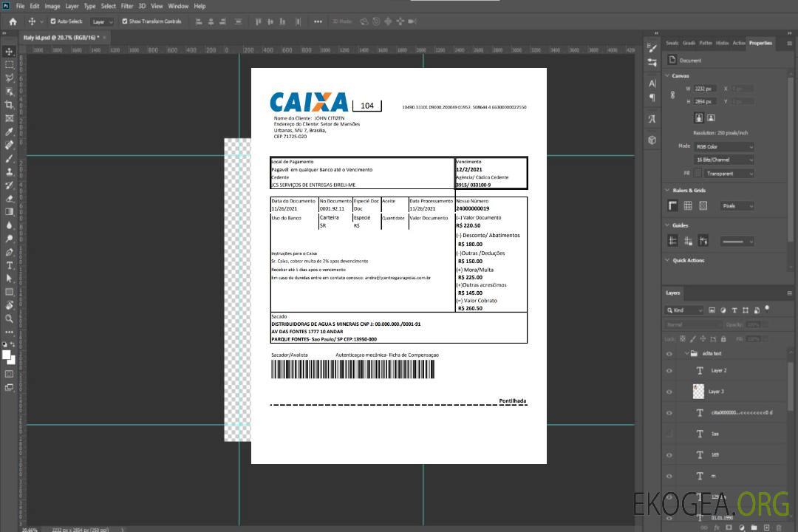This screenshot has width=798, height=532.
Task: Open the Image menu
Action: [x=52, y=6]
